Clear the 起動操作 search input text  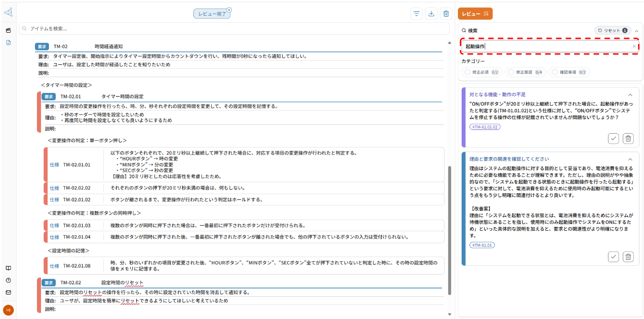[634, 46]
